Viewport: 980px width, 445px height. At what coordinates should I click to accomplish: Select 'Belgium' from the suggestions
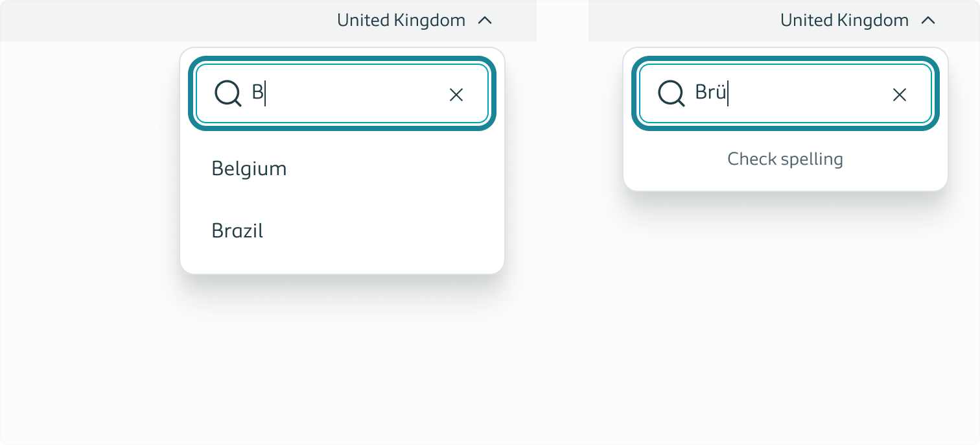coord(249,168)
